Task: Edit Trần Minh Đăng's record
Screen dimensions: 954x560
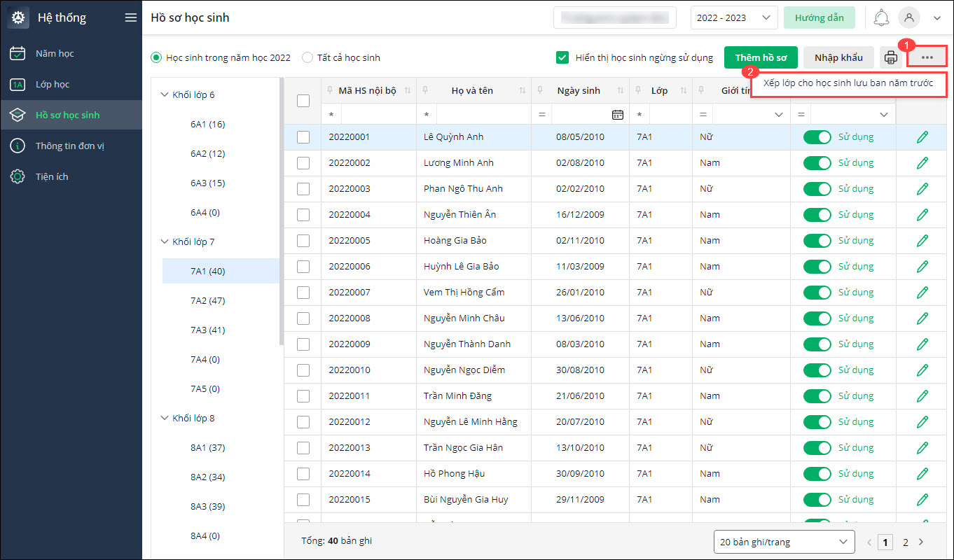Action: click(922, 396)
